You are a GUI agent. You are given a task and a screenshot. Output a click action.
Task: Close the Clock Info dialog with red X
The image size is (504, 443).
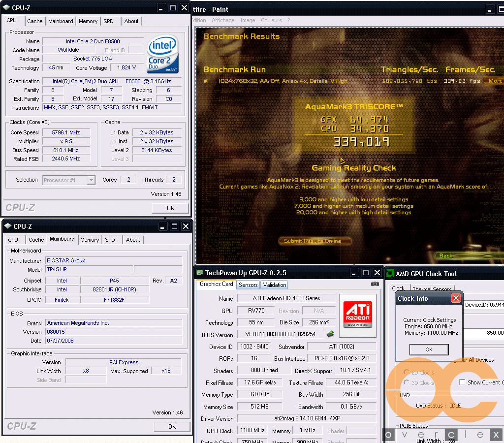coord(455,298)
